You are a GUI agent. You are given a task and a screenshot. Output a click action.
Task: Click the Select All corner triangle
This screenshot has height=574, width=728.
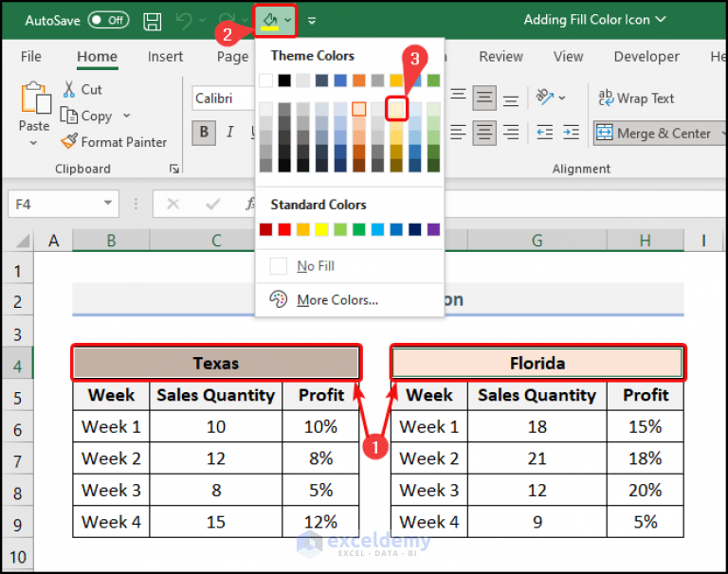[22, 241]
